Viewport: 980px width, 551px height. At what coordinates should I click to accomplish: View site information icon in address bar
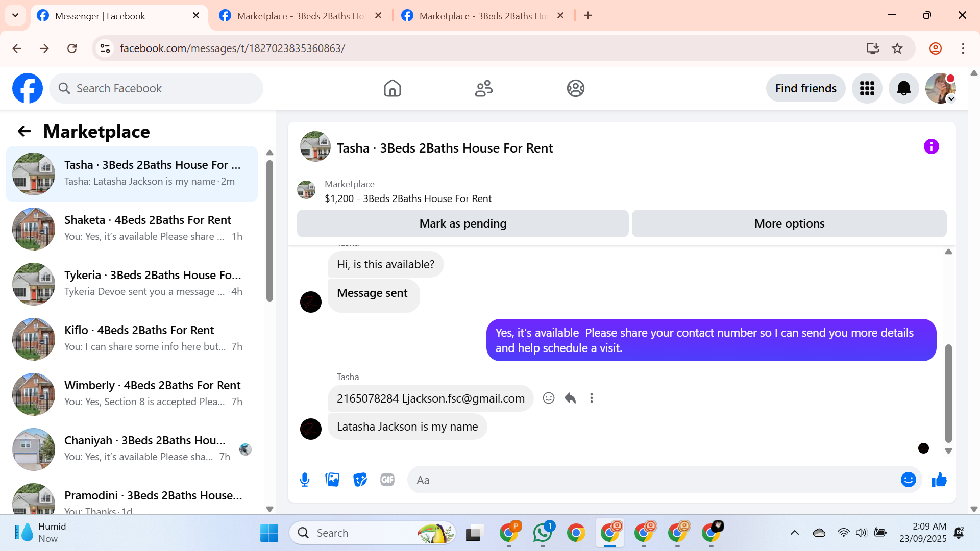[x=105, y=48]
